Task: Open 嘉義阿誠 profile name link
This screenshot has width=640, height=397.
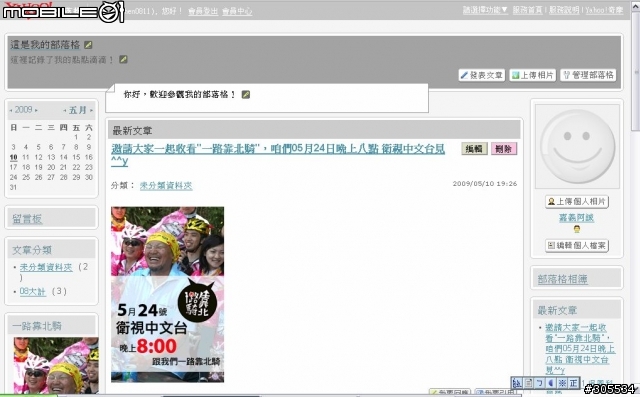Action: (576, 218)
